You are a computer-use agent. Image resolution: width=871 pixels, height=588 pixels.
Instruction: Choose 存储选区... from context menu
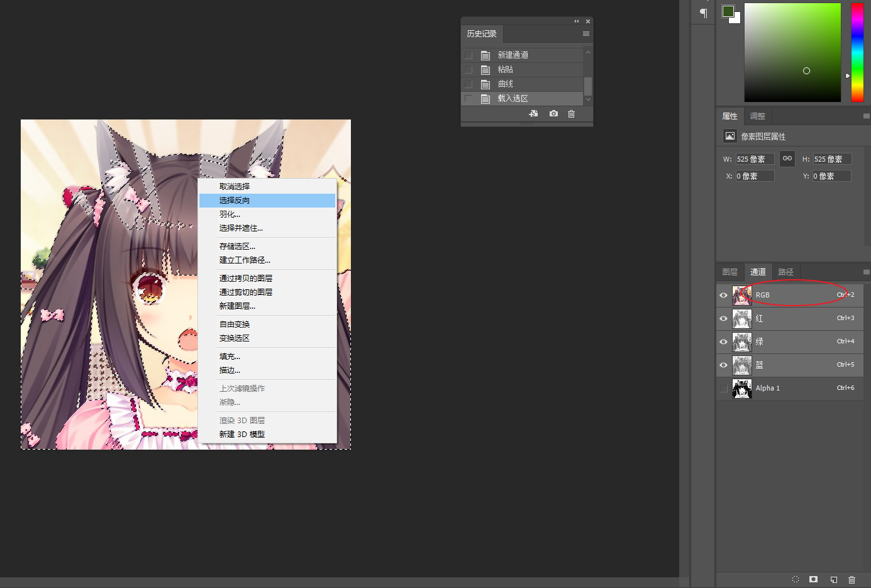pyautogui.click(x=267, y=246)
